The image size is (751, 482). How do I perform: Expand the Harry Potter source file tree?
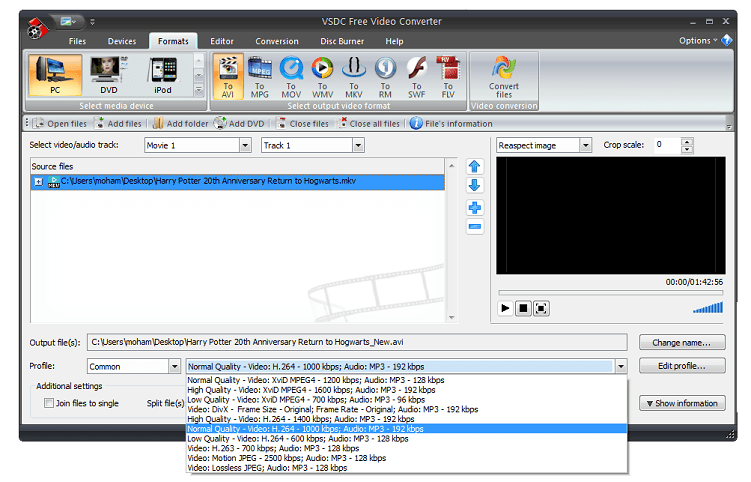pyautogui.click(x=38, y=182)
